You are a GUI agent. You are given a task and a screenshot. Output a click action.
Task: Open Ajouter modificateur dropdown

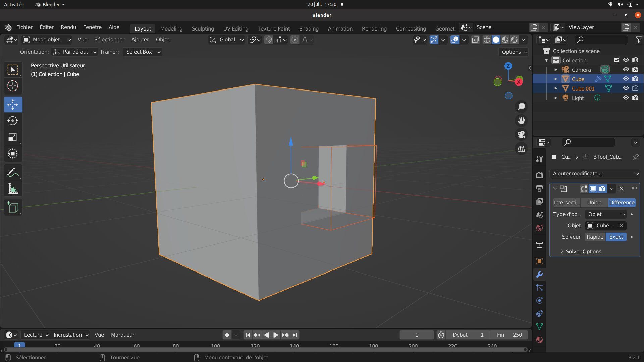[x=595, y=174]
